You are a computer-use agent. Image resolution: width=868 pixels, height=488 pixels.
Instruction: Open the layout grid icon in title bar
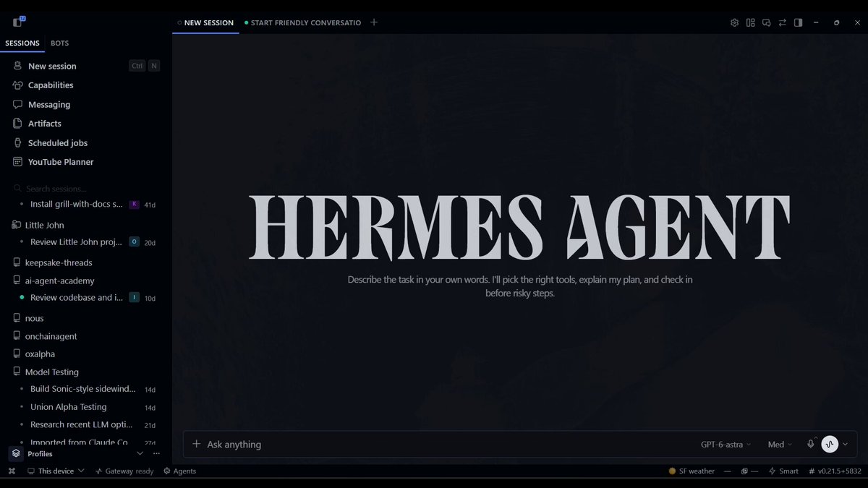pyautogui.click(x=751, y=22)
